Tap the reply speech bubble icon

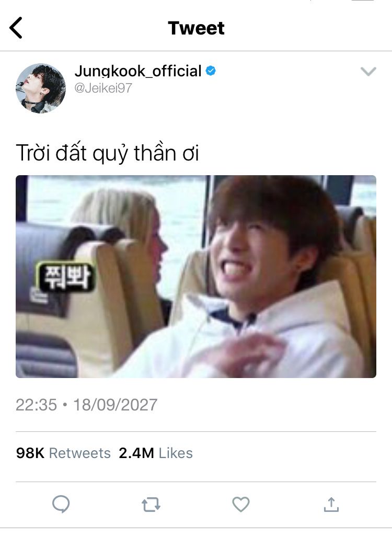pyautogui.click(x=61, y=504)
